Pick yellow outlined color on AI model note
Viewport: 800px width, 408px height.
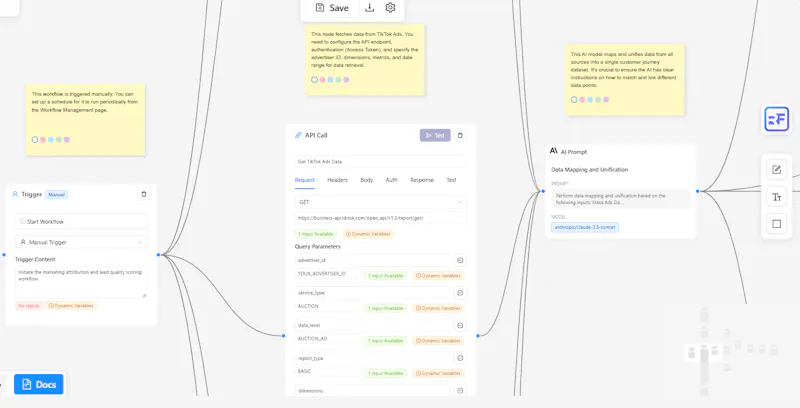coord(574,99)
